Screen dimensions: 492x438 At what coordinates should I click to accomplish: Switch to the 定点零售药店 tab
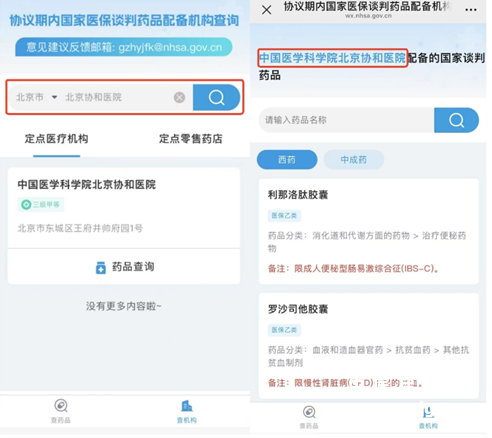191,139
